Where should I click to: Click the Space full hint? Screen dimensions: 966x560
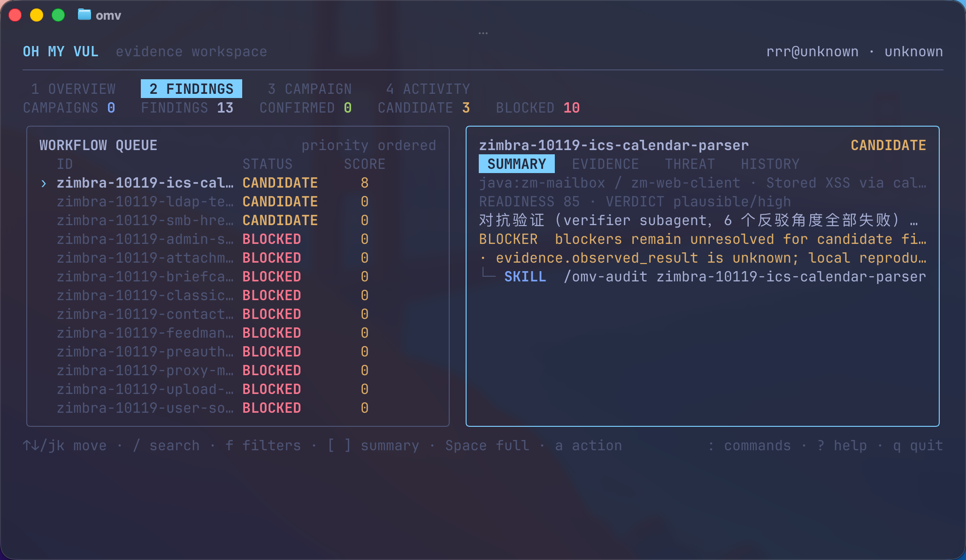(487, 446)
